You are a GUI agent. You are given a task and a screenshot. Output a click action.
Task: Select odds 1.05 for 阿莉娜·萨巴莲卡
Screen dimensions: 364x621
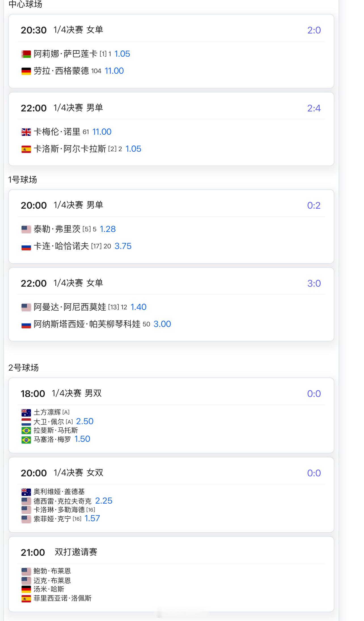coord(122,54)
